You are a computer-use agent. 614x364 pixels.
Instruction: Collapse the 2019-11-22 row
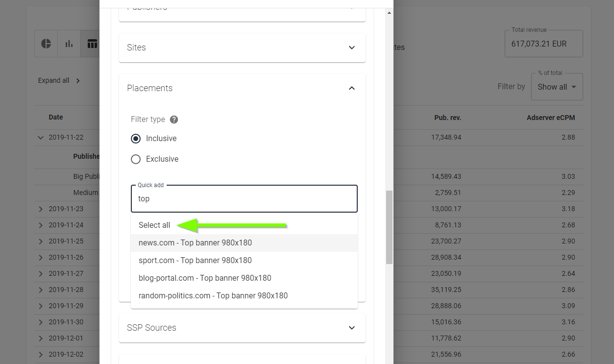coord(41,138)
